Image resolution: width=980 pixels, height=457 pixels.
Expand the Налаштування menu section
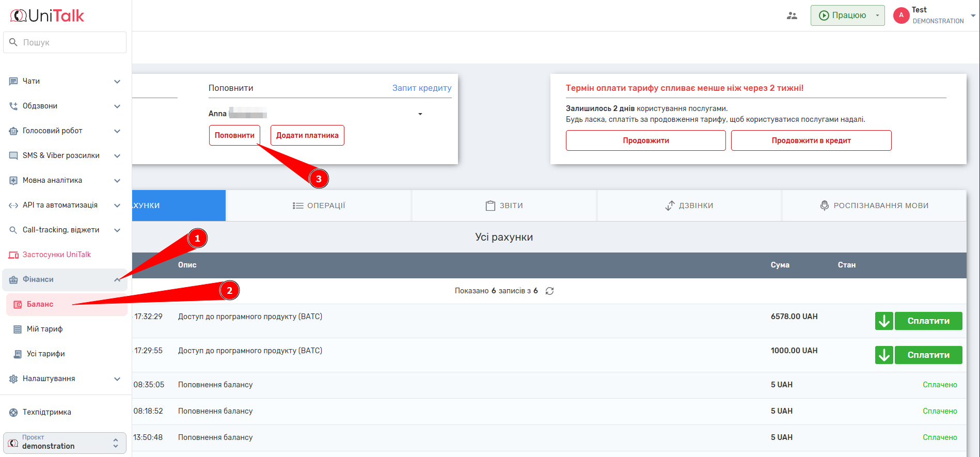(117, 379)
